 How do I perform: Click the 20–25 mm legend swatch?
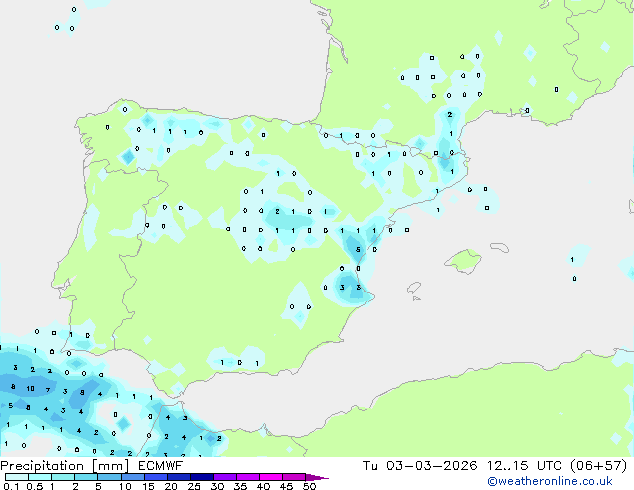pyautogui.click(x=178, y=477)
